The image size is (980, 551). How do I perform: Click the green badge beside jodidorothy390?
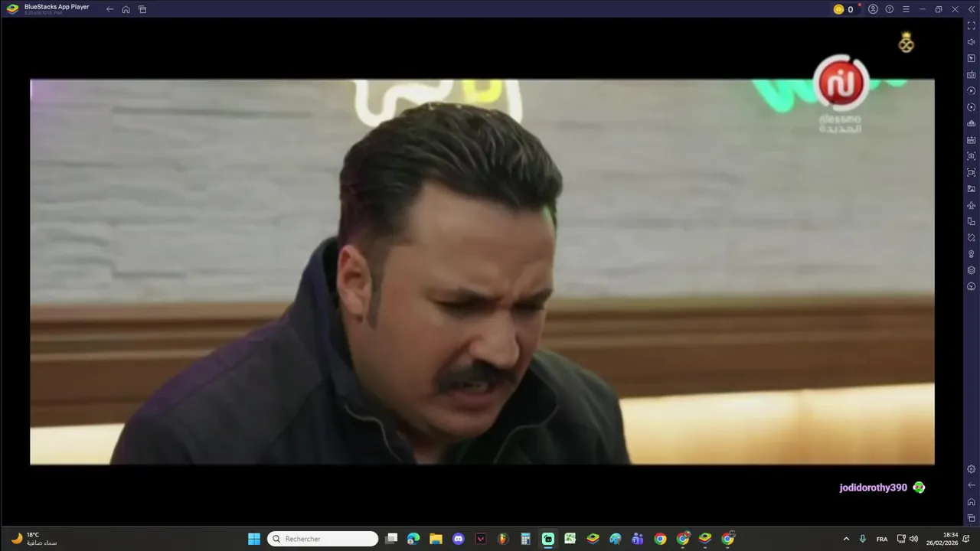point(919,487)
